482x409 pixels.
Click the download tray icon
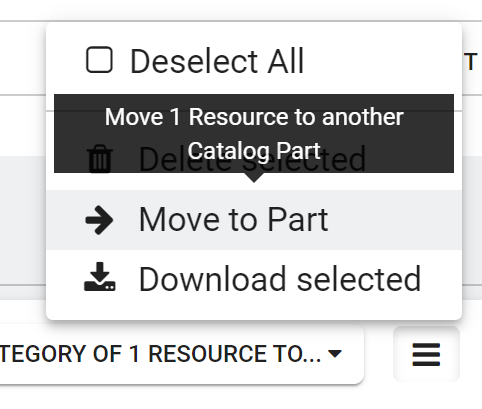[x=100, y=277]
